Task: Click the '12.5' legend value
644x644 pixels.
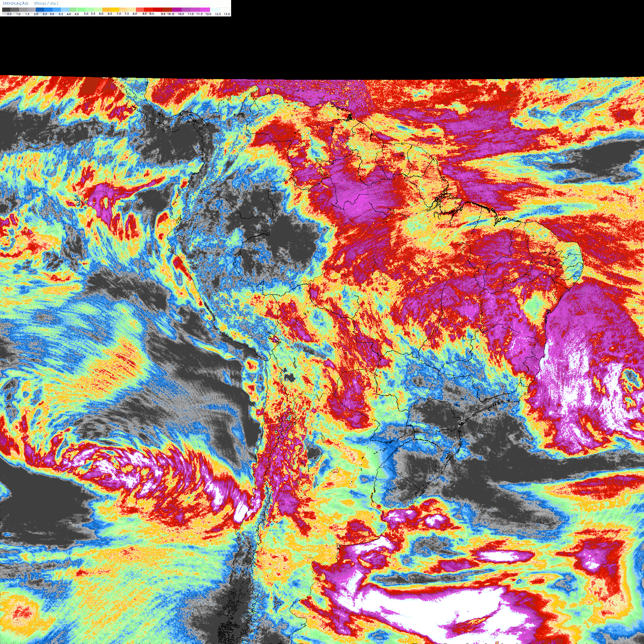Action: pos(218,14)
